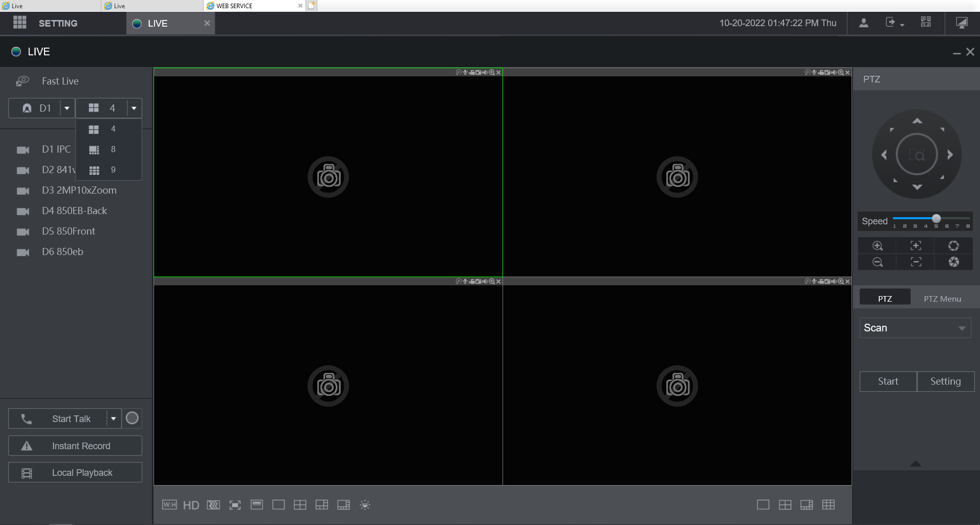Choose 9 from the split-view list
Viewport: 980px width, 525px height.
[x=108, y=170]
